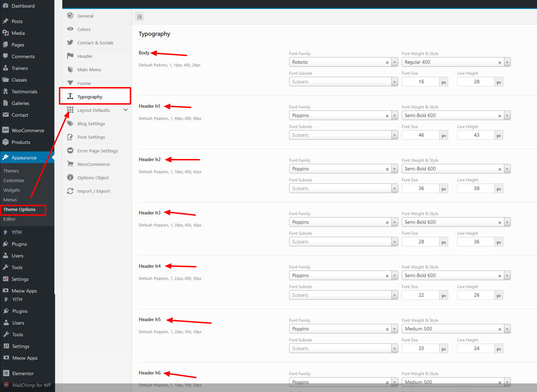Click the first Meow Apps camera icon
The image size is (537, 392).
(6, 290)
